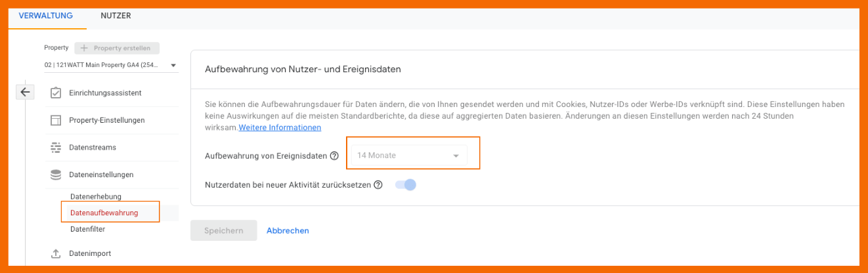The image size is (868, 273).
Task: Click help icon beside Nutzerdaten zurücksetzen
Action: pos(378,185)
